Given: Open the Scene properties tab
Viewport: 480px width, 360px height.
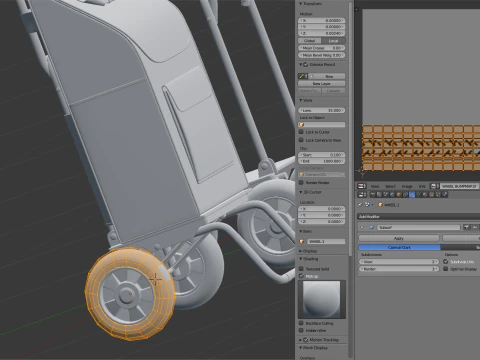Looking at the screenshot, I should (386, 194).
